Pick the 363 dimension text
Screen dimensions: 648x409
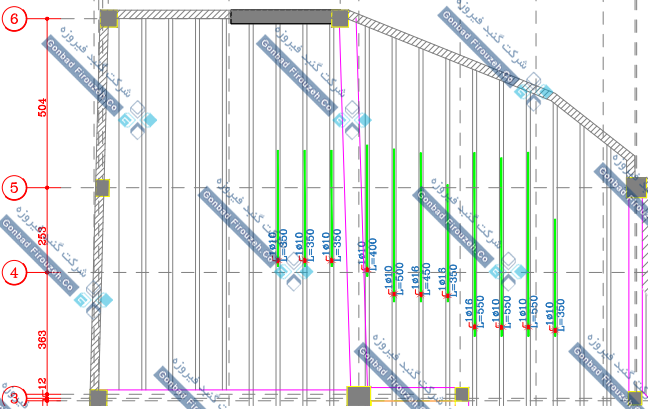pos(43,338)
